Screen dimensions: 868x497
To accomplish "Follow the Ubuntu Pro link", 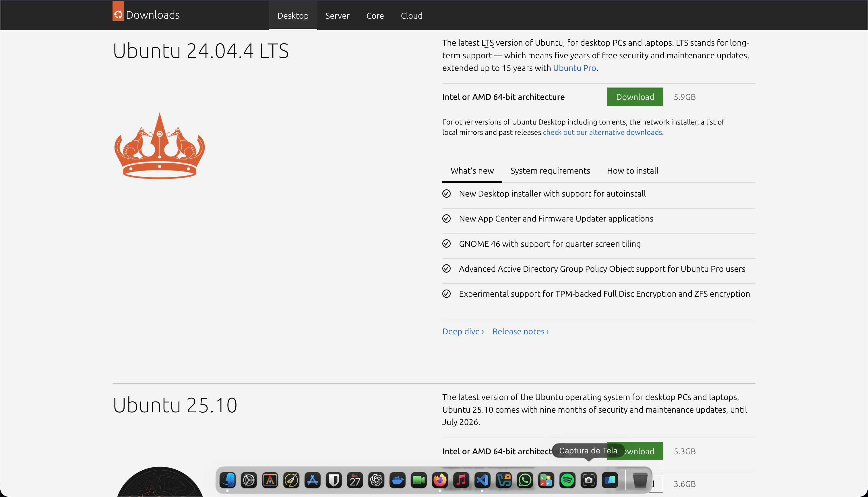I will (x=574, y=68).
